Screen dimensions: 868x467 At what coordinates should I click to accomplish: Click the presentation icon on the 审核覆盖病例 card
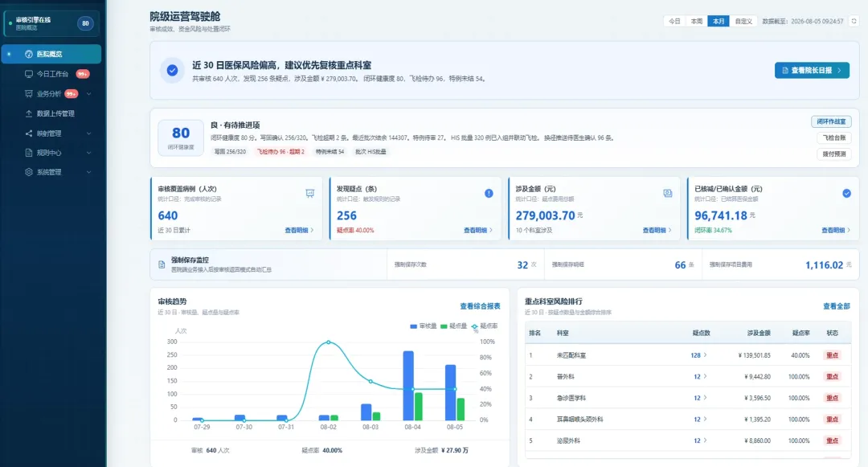point(310,193)
